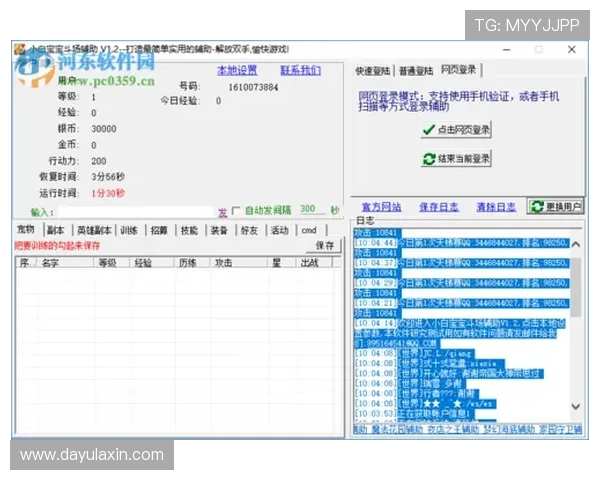600x480 pixels.
Task: Click the green refresh icon on 结束当前登录
Action: point(429,159)
